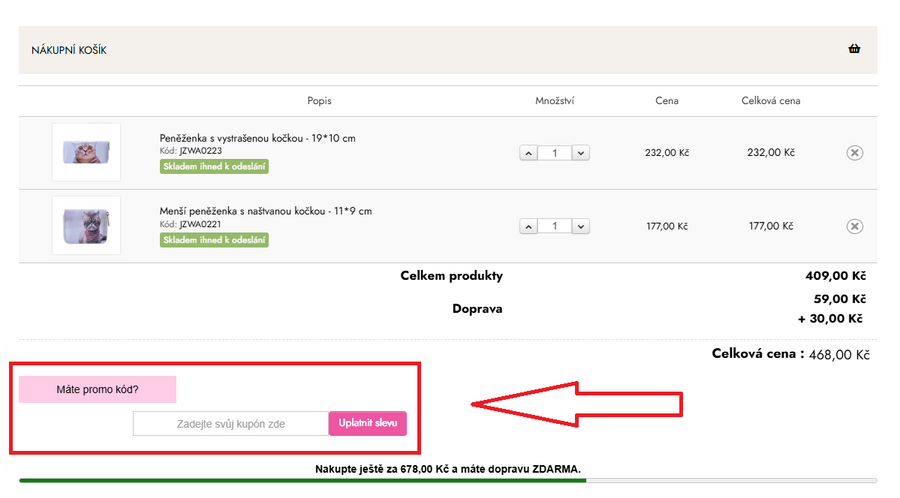Screen dimensions: 900x498
Task: Decrease quantity of wallet JZWA0223
Action: [x=580, y=153]
